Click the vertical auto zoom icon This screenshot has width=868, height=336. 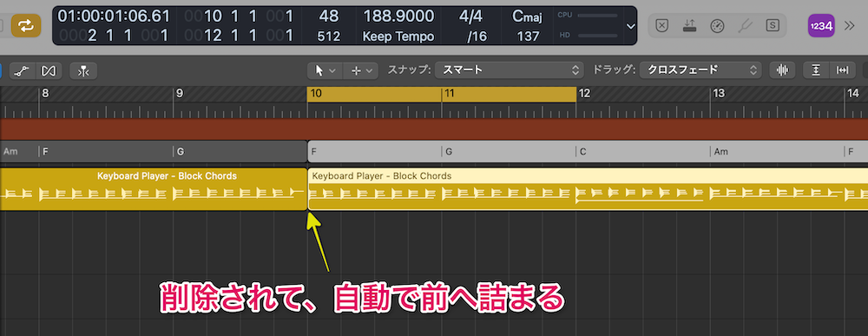tap(815, 70)
